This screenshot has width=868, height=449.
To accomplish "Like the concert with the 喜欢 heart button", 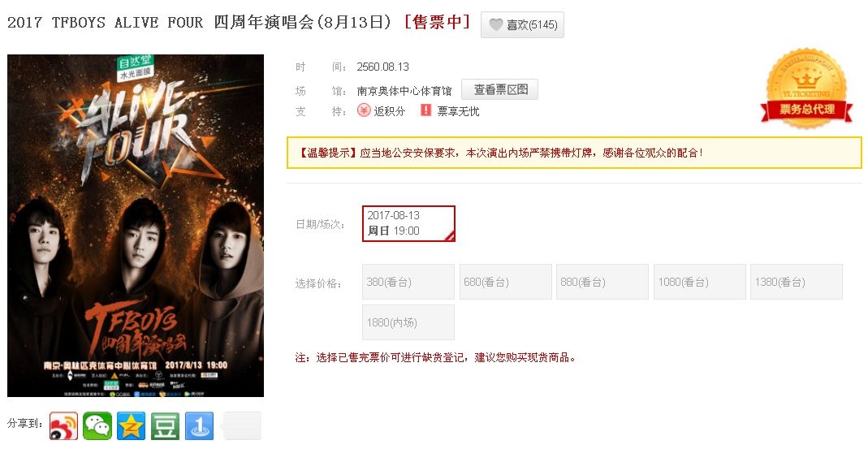I will click(522, 24).
